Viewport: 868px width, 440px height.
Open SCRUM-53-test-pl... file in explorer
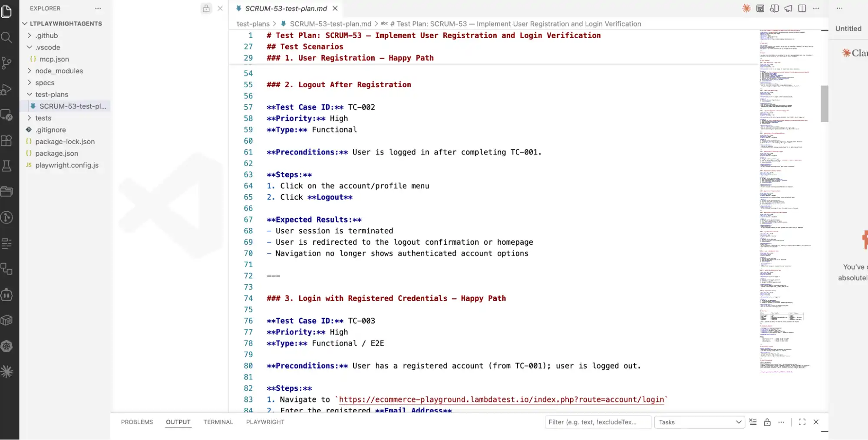73,106
